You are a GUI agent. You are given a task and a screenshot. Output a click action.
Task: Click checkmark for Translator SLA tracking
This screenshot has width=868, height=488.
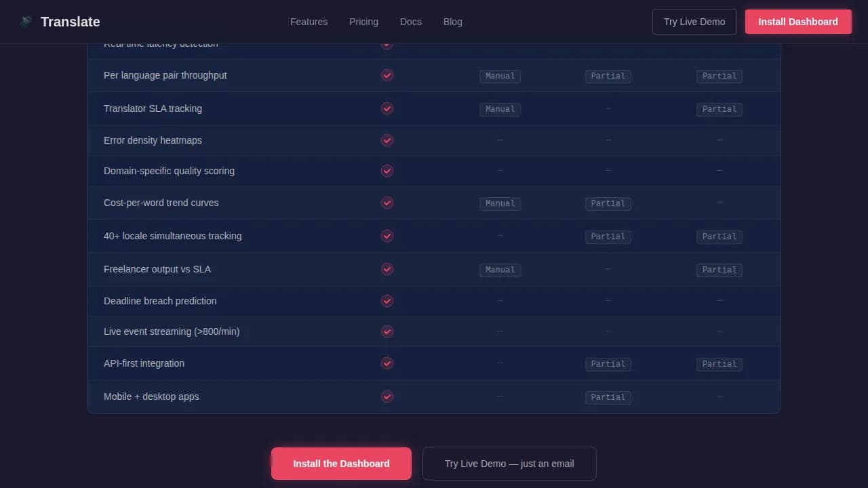tap(387, 108)
